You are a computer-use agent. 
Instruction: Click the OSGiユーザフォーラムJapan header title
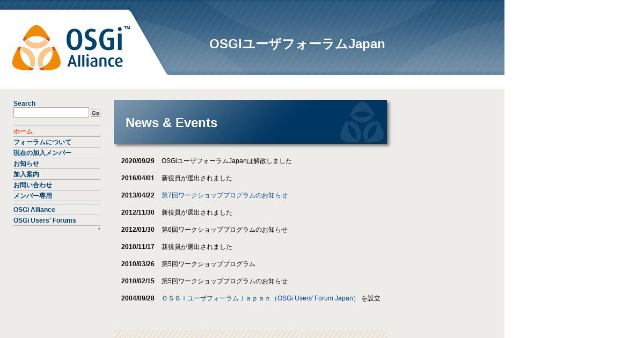297,44
